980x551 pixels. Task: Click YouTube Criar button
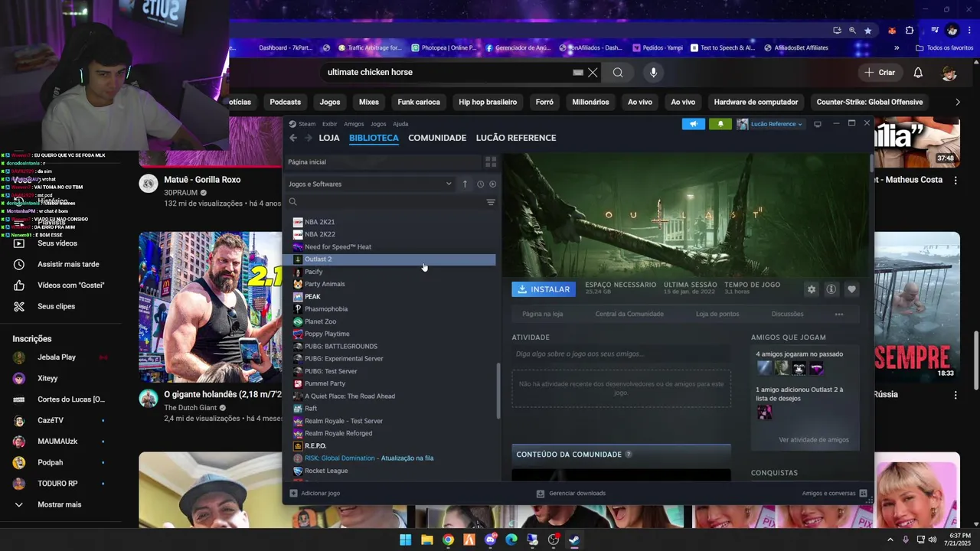click(880, 72)
